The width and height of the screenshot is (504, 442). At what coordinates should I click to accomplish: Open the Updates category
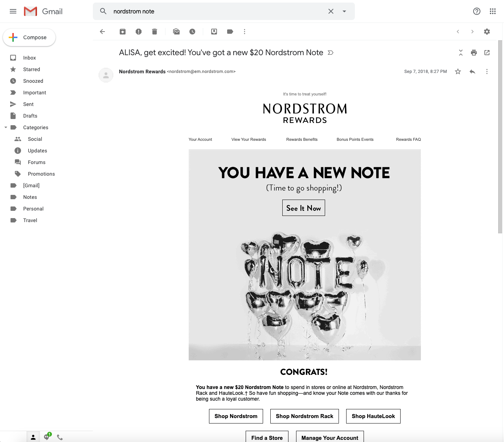point(37,151)
